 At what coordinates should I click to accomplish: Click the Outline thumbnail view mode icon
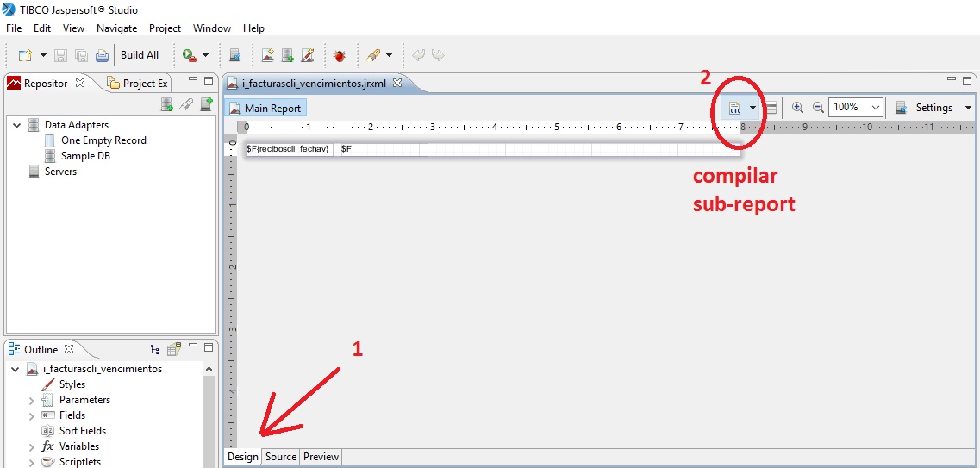point(173,349)
